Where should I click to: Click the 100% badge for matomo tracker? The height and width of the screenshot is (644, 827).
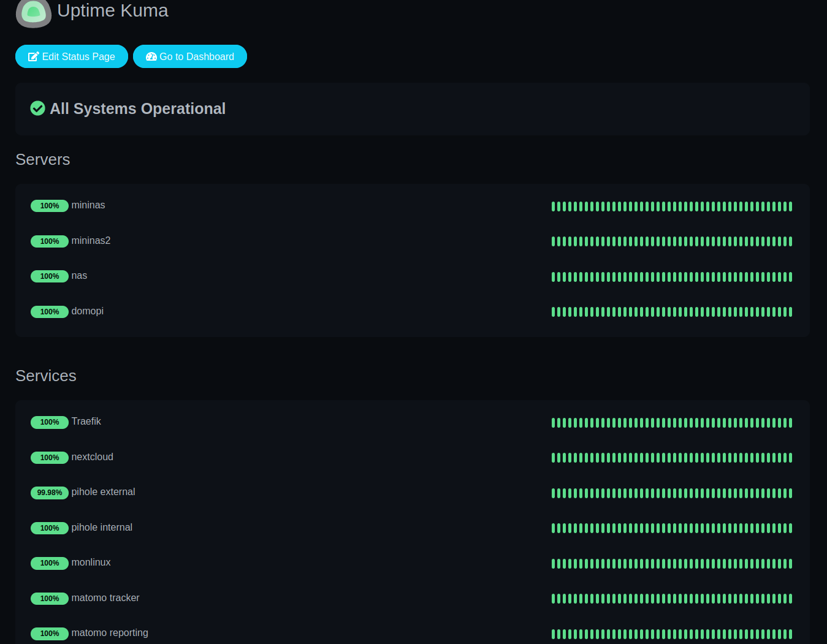(50, 599)
